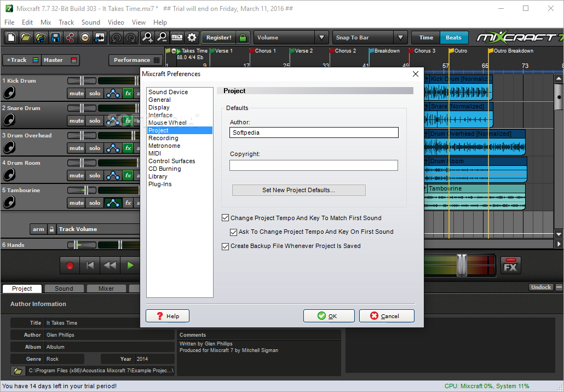Rewind to start in transport controls
564x392 pixels.
click(x=90, y=266)
